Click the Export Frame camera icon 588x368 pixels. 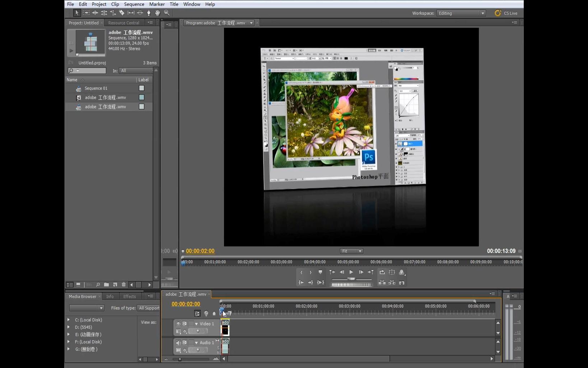pos(402,283)
